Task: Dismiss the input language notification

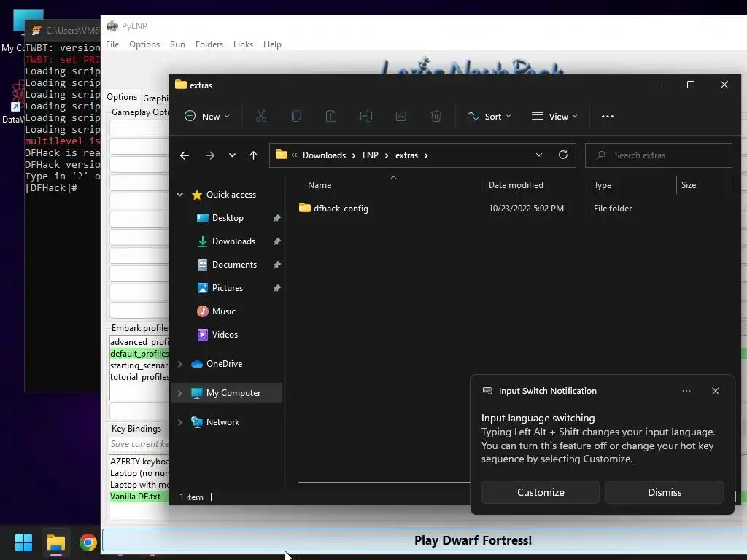Action: click(x=664, y=492)
